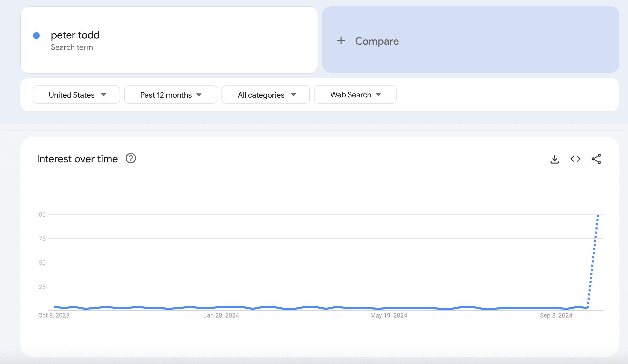The image size is (628, 364).
Task: Click the share chart icon
Action: tap(596, 159)
